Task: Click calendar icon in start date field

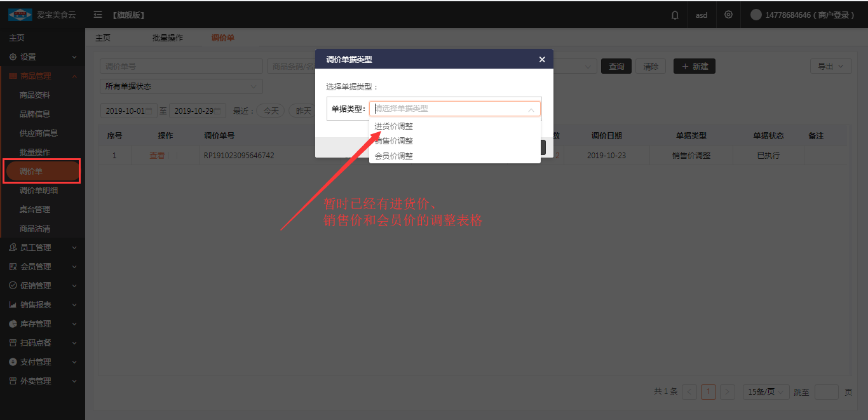Action: [149, 111]
